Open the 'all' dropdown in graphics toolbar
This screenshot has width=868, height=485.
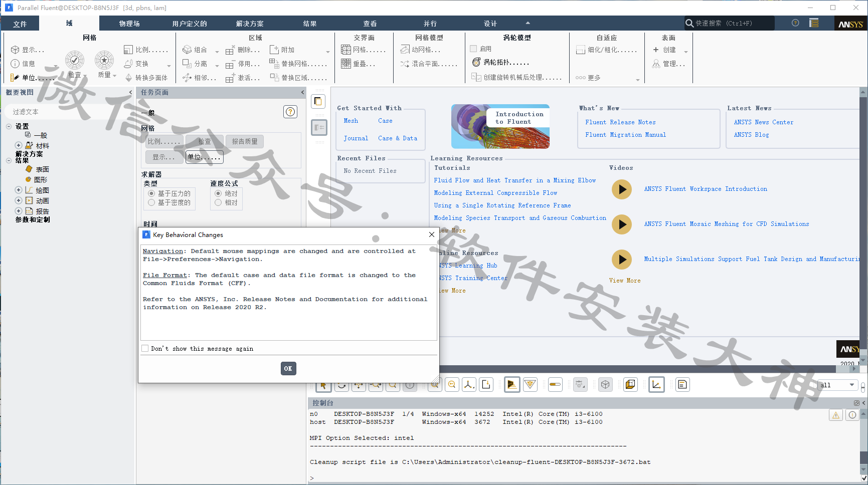pos(837,385)
